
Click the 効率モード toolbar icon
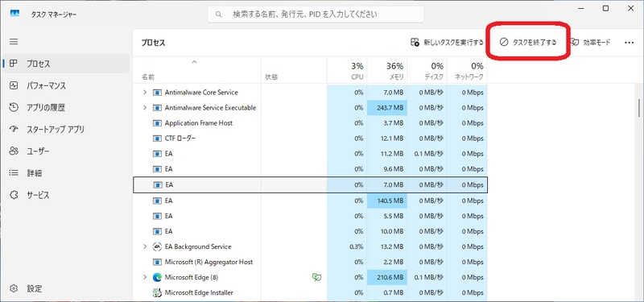click(575, 43)
